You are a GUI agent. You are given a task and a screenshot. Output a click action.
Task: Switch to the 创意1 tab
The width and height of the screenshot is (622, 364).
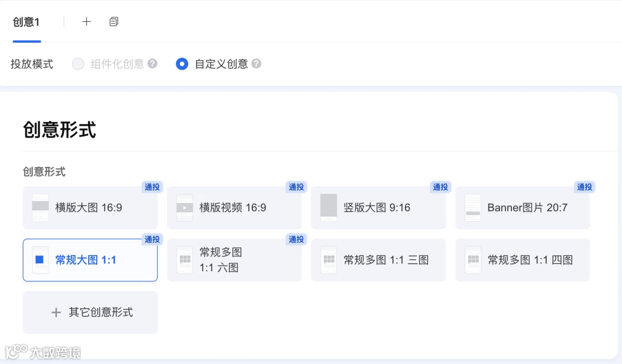(26, 21)
